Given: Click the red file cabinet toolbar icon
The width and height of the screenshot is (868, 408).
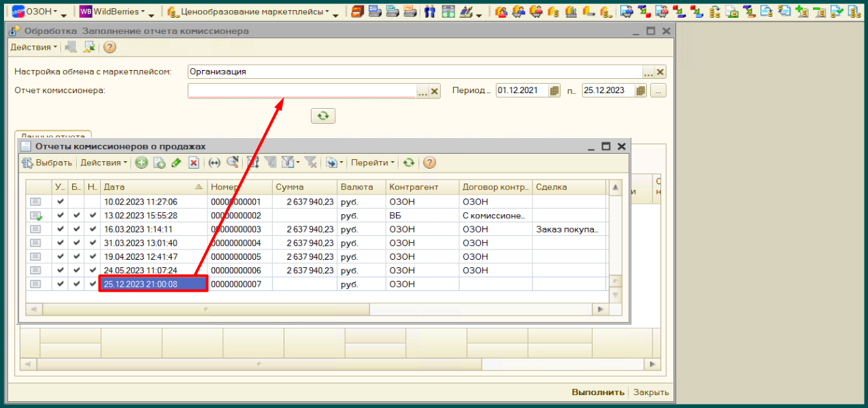Looking at the screenshot, I should [x=358, y=12].
